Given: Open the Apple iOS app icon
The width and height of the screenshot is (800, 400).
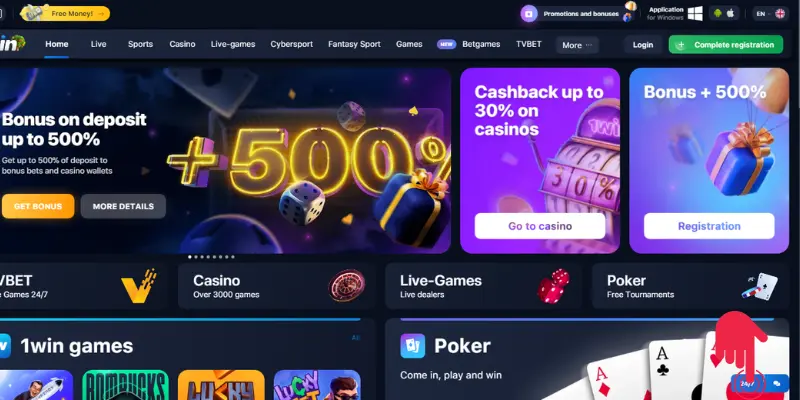Looking at the screenshot, I should (x=730, y=13).
